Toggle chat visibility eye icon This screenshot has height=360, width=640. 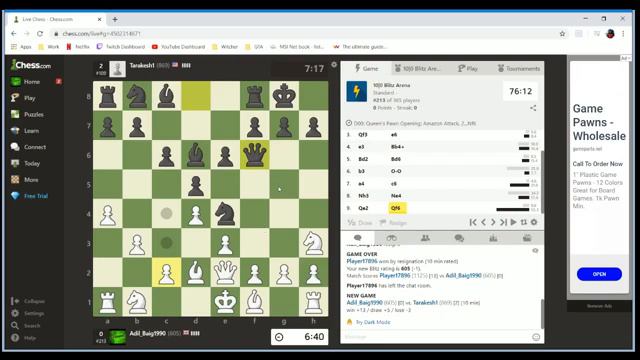click(x=535, y=251)
